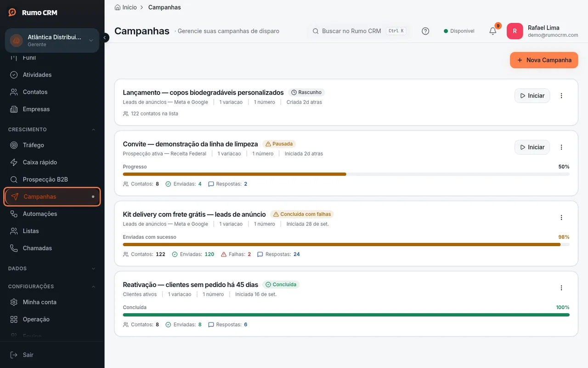Screen dimensions: 588x368
Task: Click the Sair logout link
Action: click(x=52, y=355)
